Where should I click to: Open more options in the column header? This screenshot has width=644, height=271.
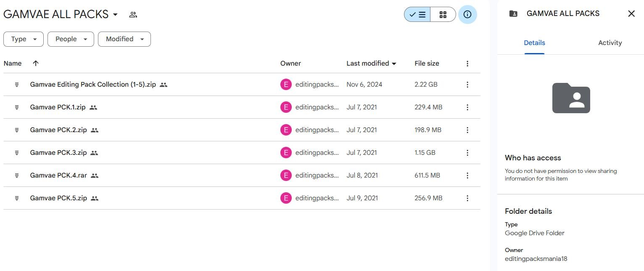[x=467, y=64]
